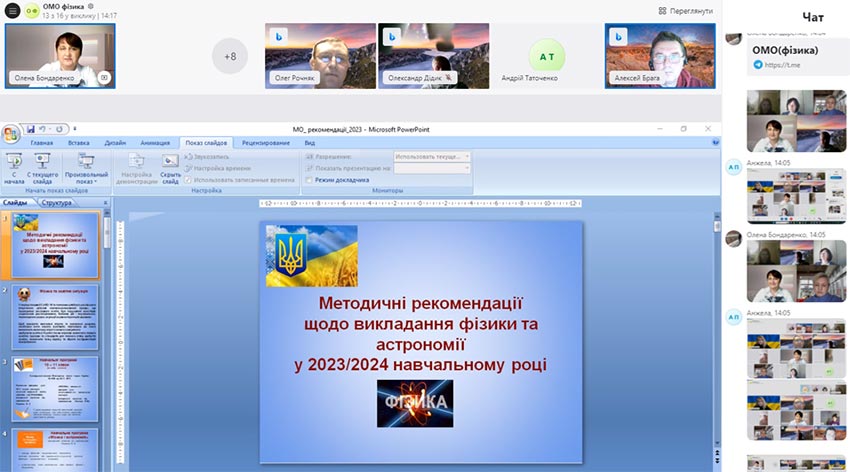
Task: Click the Office button in PowerPoint
Action: (11, 134)
